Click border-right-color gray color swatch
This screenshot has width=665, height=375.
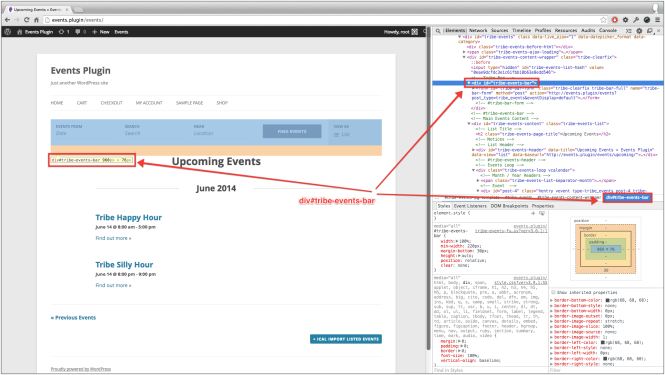(605, 359)
